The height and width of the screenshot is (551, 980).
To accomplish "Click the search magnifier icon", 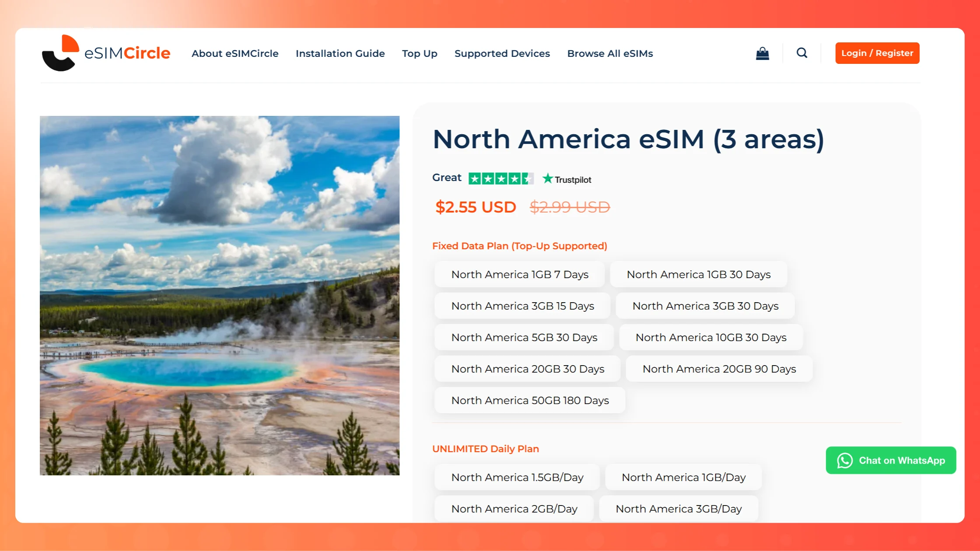I will 801,53.
